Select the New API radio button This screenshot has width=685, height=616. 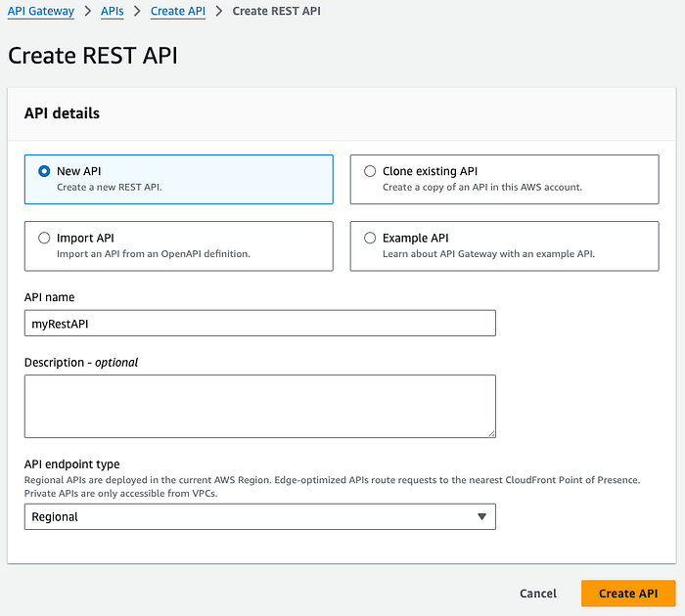tap(44, 171)
